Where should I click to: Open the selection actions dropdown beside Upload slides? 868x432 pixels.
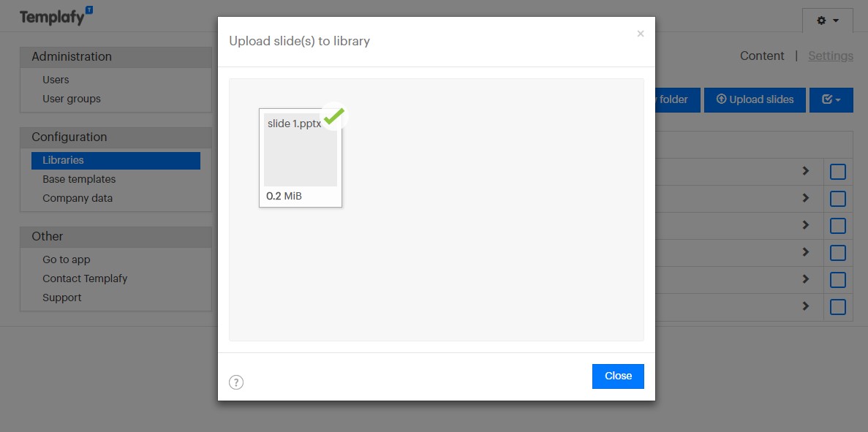pyautogui.click(x=837, y=99)
